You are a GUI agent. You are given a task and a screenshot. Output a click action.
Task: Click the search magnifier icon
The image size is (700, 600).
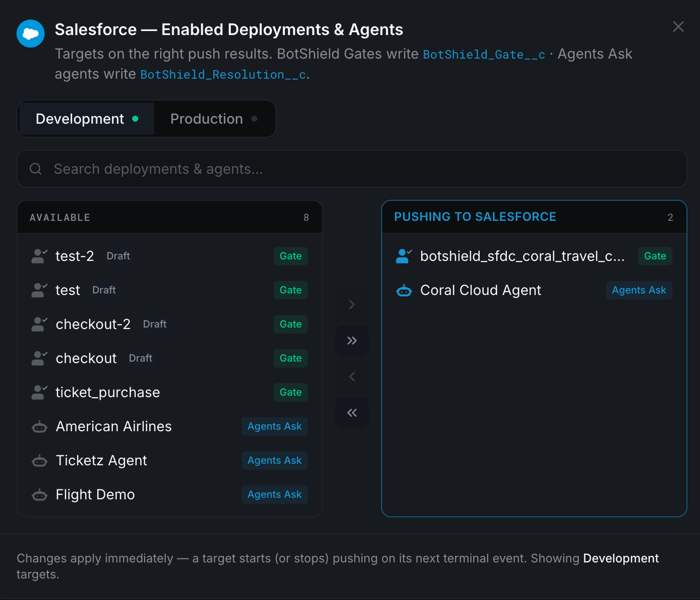coord(36,169)
